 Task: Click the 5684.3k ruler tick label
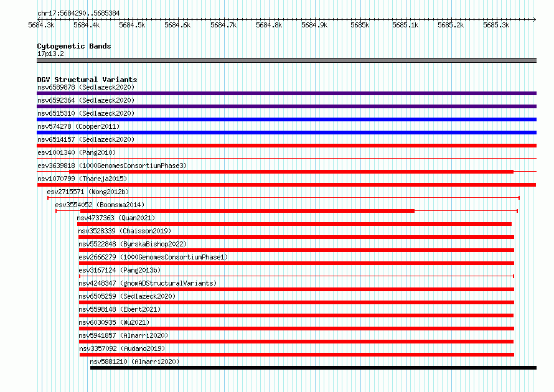pyautogui.click(x=41, y=25)
